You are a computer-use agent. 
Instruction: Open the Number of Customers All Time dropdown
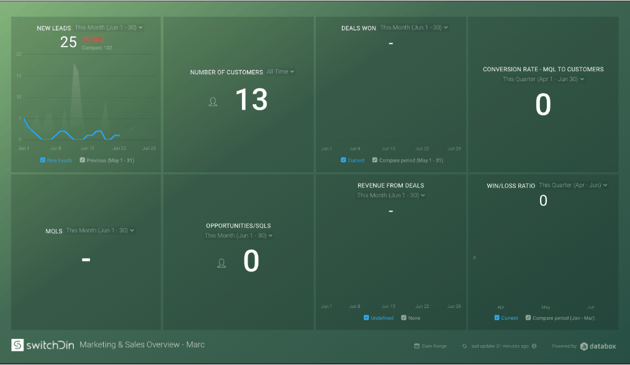[280, 72]
